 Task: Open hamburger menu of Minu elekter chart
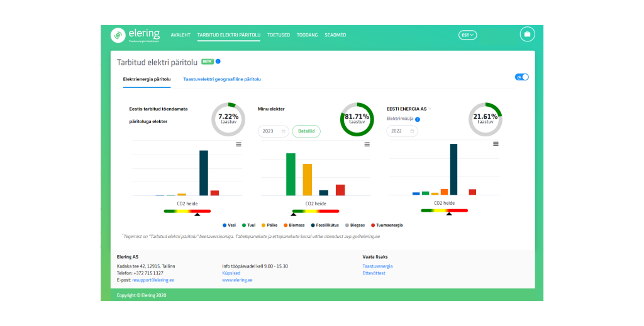point(367,144)
